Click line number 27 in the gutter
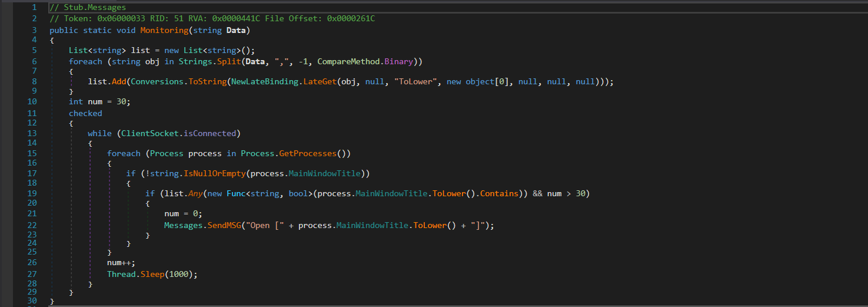Viewport: 868px width, 307px height. 32,275
